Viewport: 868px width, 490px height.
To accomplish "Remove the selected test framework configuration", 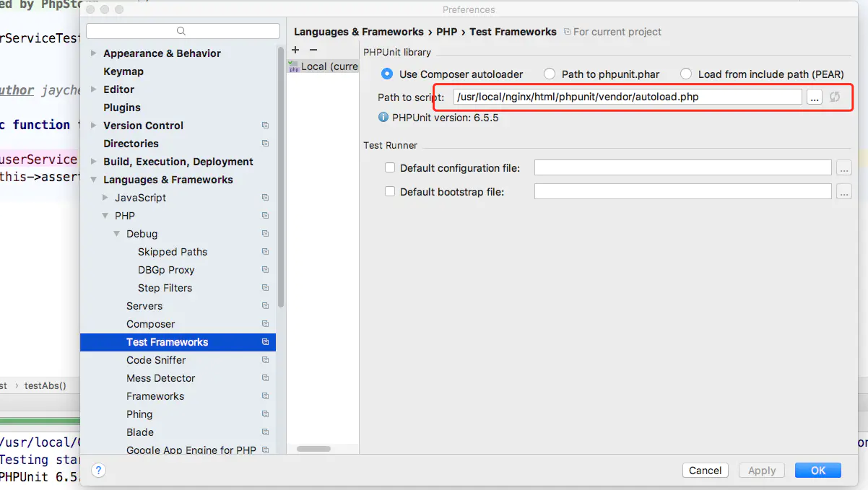I will tap(313, 50).
